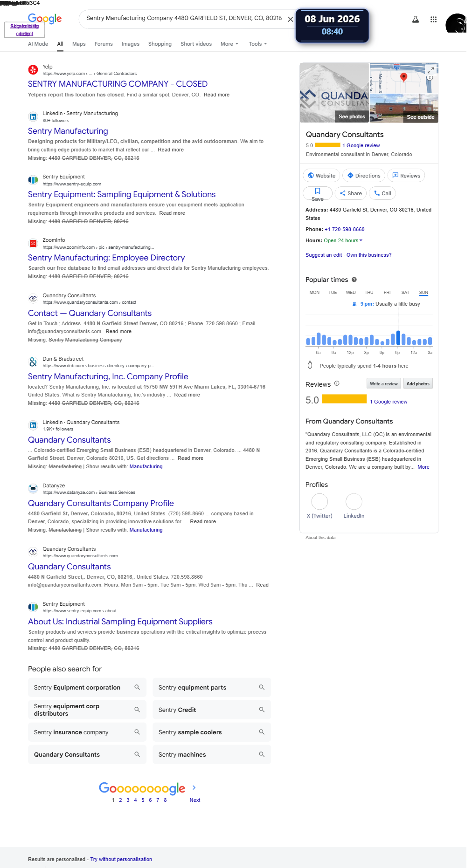
Task: Open the Reviews info icon
Action: coord(337,383)
